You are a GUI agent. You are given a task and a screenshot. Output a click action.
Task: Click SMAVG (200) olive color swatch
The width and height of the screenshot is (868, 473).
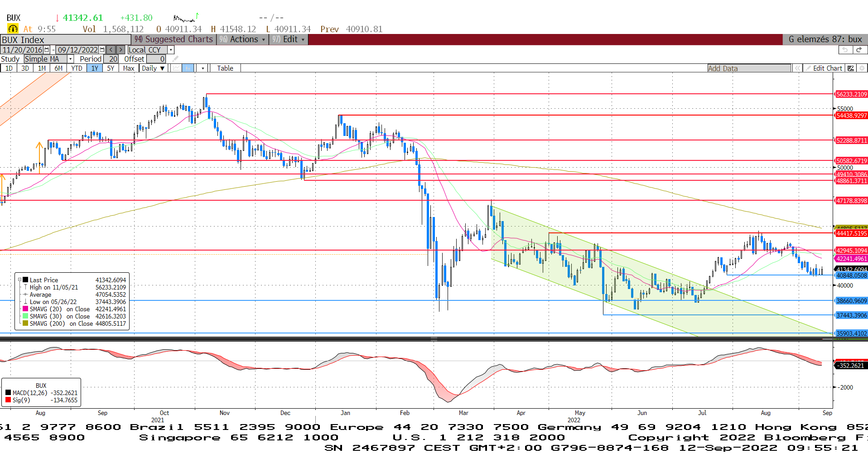point(26,323)
